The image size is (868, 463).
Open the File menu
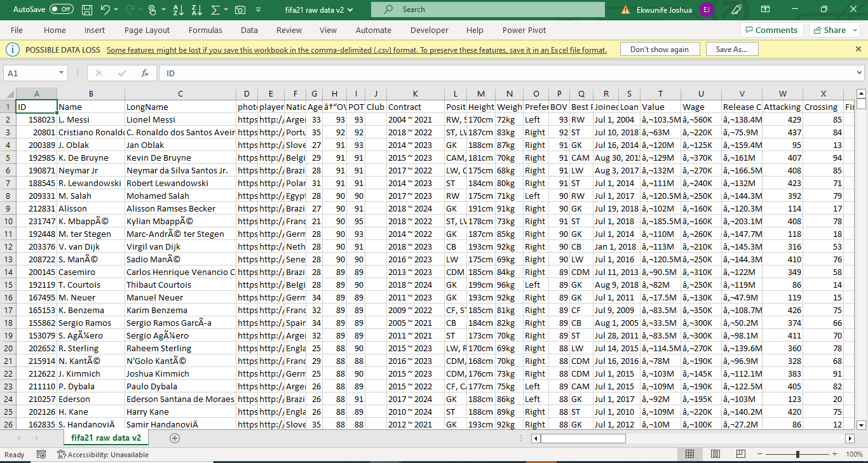click(x=17, y=30)
